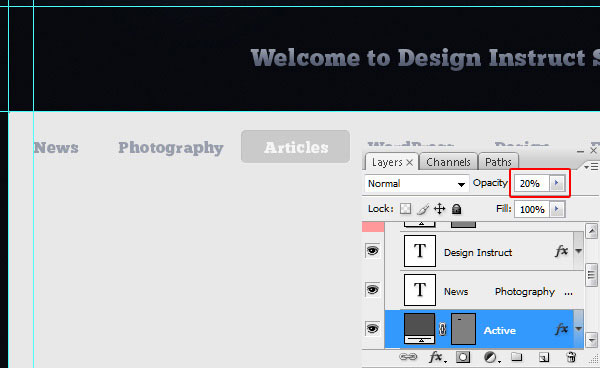Image resolution: width=600 pixels, height=368 pixels.
Task: Switch to the Channels tab
Action: click(x=448, y=162)
